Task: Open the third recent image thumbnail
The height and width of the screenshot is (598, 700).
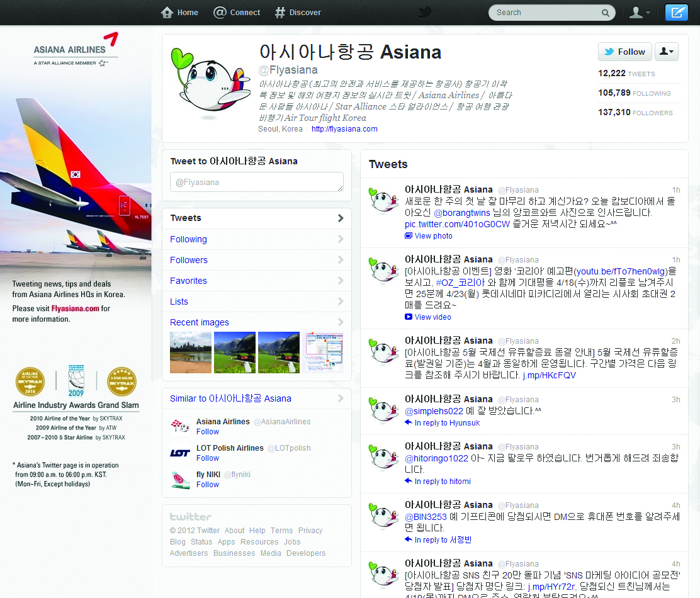Action: point(279,353)
